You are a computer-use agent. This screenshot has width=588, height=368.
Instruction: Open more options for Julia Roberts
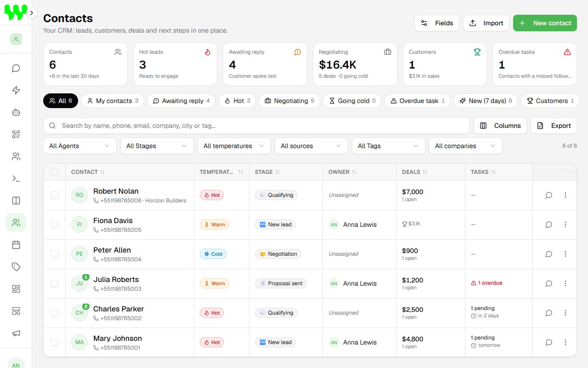pos(565,283)
